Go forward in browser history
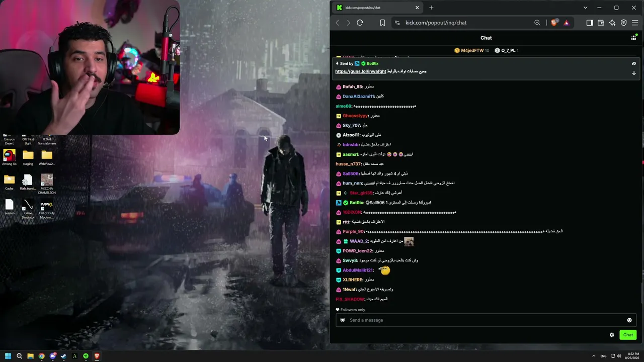Viewport: 644px width, 362px height. pos(348,23)
